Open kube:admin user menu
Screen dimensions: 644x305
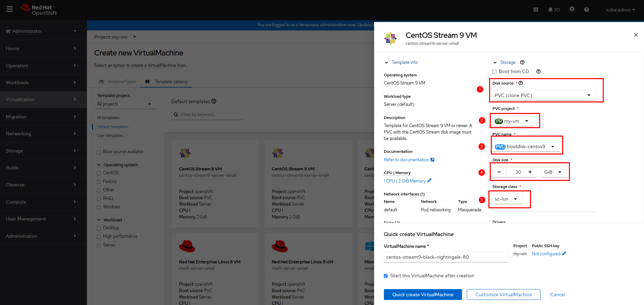click(x=620, y=10)
